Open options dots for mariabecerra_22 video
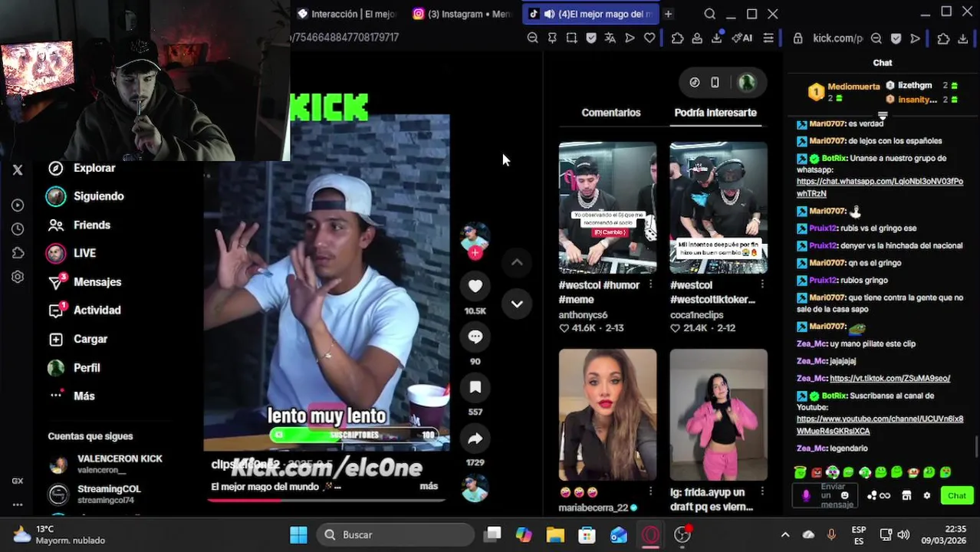The image size is (980, 552). point(650,491)
